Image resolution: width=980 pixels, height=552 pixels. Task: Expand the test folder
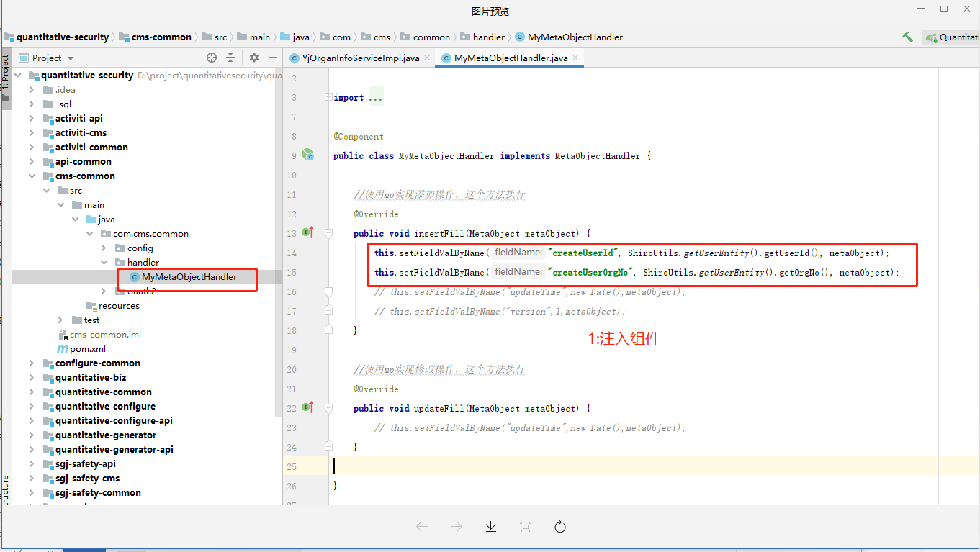[60, 320]
